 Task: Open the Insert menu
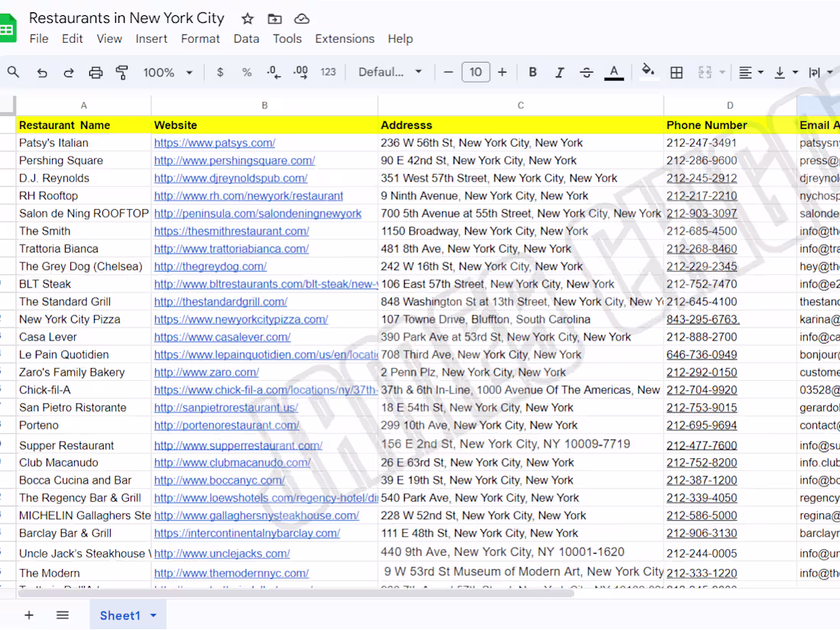point(151,39)
